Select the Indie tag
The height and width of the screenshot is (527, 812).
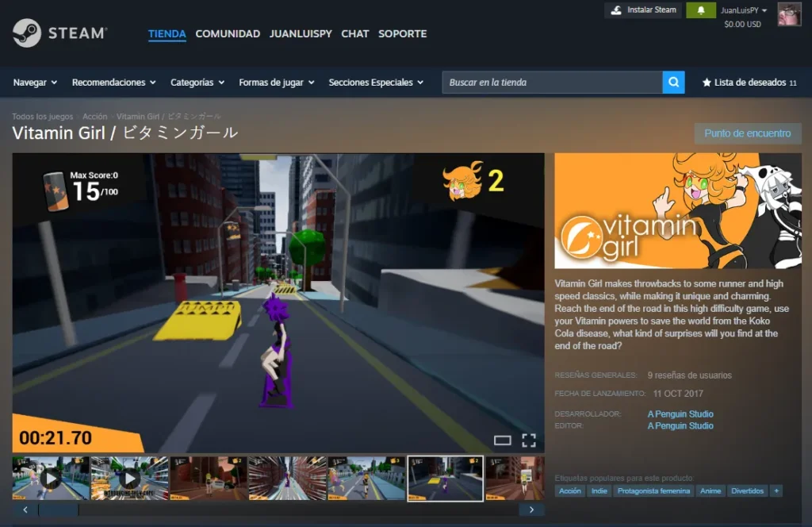tap(599, 490)
